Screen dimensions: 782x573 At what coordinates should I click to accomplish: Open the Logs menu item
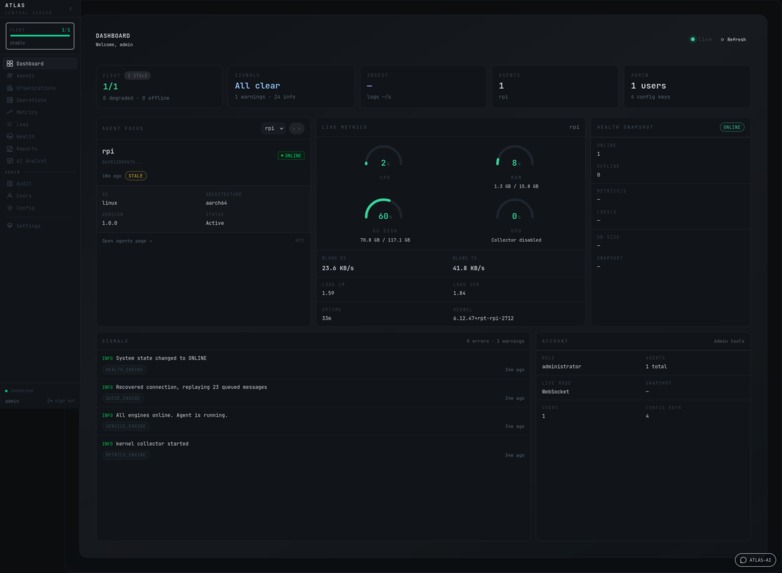click(x=40, y=124)
